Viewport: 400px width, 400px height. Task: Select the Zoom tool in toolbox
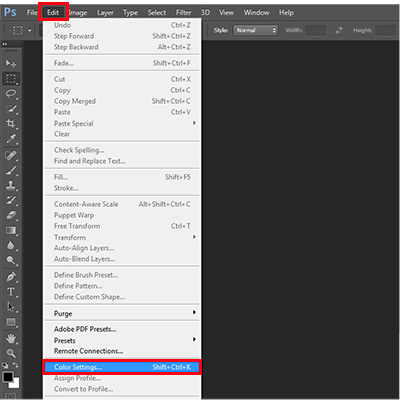click(11, 353)
